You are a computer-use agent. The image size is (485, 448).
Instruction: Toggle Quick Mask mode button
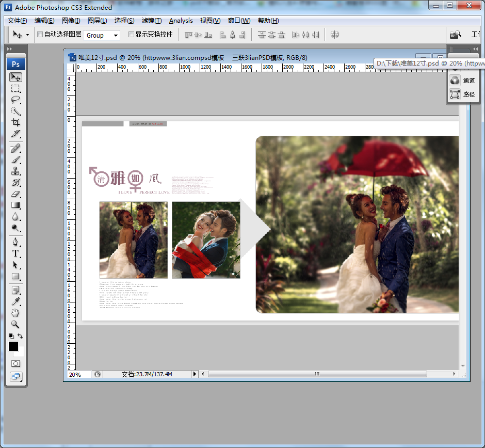[x=15, y=363]
